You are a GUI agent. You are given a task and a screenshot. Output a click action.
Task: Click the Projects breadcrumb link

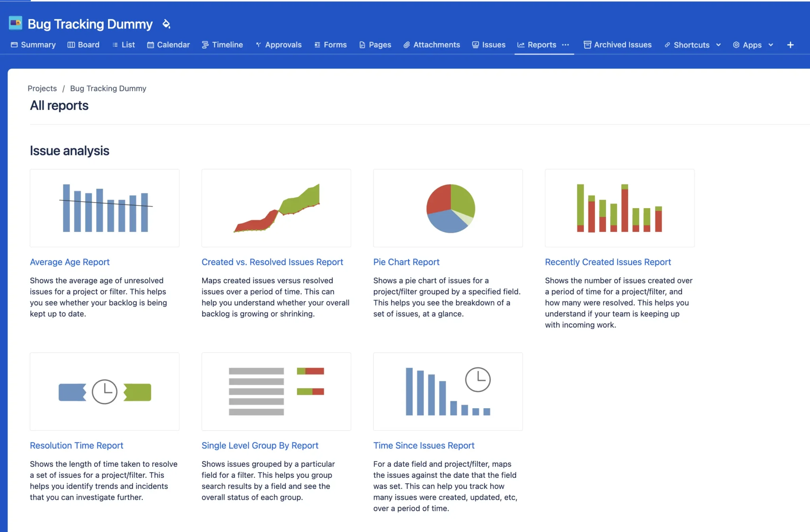(x=43, y=89)
